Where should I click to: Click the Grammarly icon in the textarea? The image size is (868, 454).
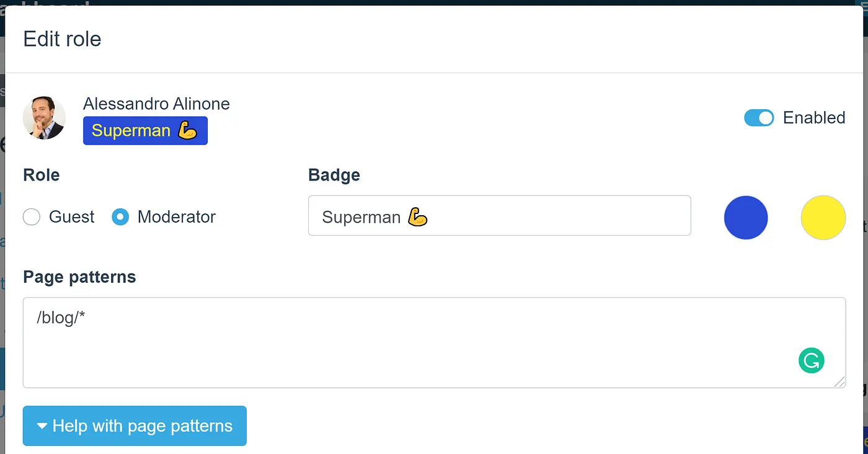811,360
